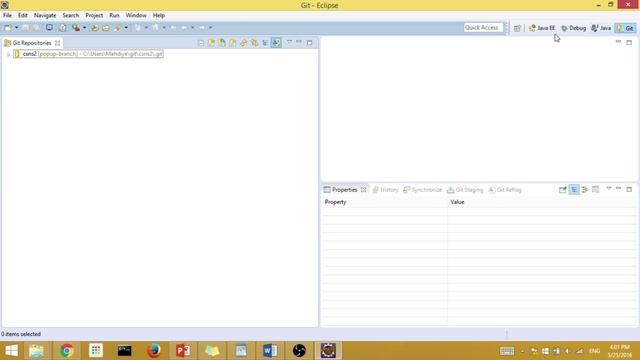Screen dimensions: 640x360
Task: Select the csns2 [popop-branch] repository row
Action: 88,54
